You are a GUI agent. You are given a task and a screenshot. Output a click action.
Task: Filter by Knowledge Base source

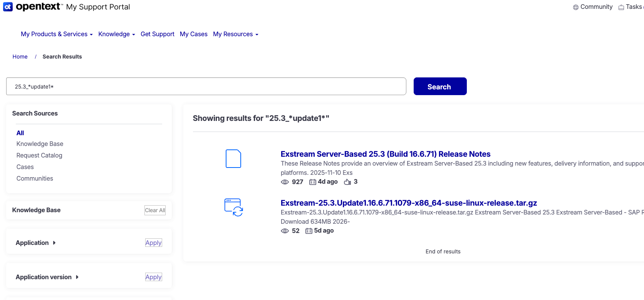[40, 144]
